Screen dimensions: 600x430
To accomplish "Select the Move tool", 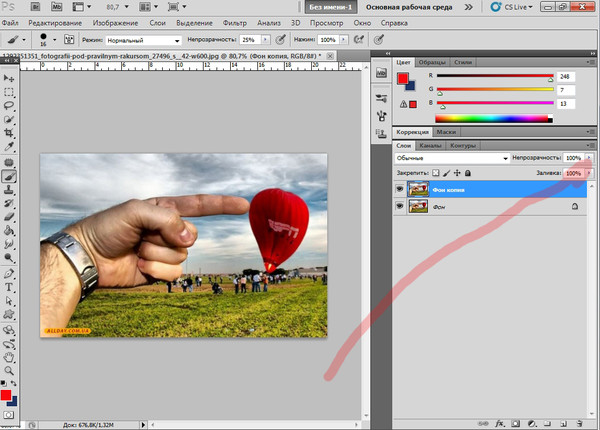I will tap(9, 78).
